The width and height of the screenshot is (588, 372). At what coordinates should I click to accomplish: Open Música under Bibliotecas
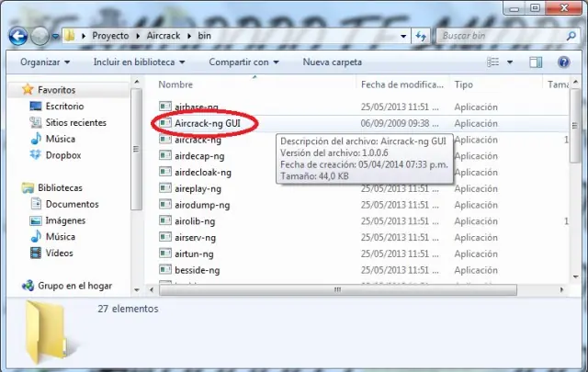coord(61,237)
